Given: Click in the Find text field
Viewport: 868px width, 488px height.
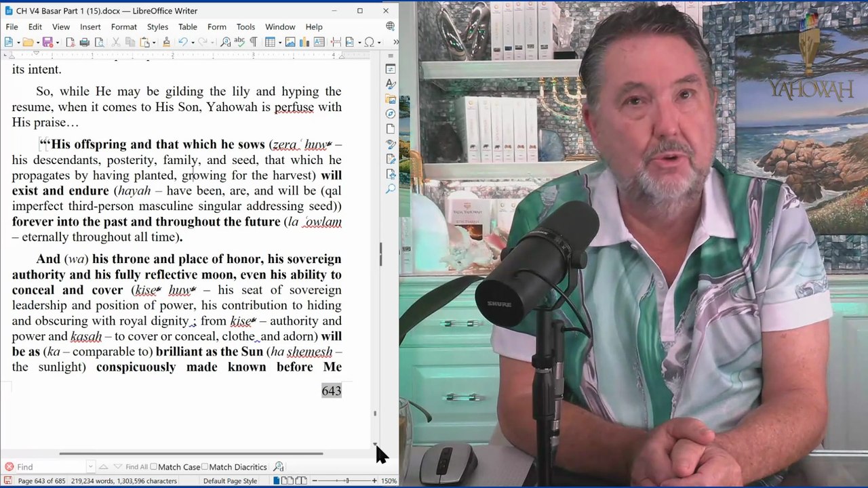Looking at the screenshot, I should point(51,467).
